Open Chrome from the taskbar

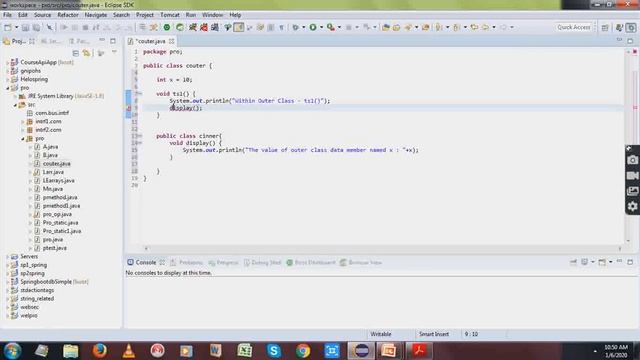tap(303, 351)
